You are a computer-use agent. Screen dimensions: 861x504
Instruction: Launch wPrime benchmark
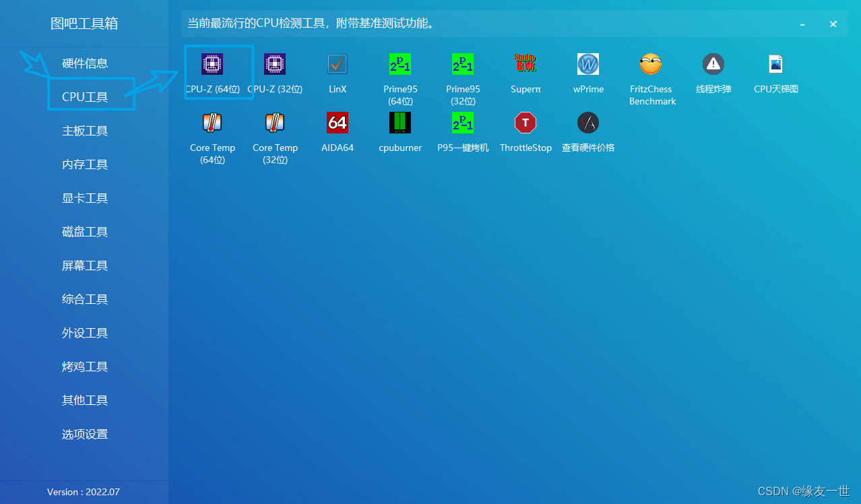tap(588, 74)
